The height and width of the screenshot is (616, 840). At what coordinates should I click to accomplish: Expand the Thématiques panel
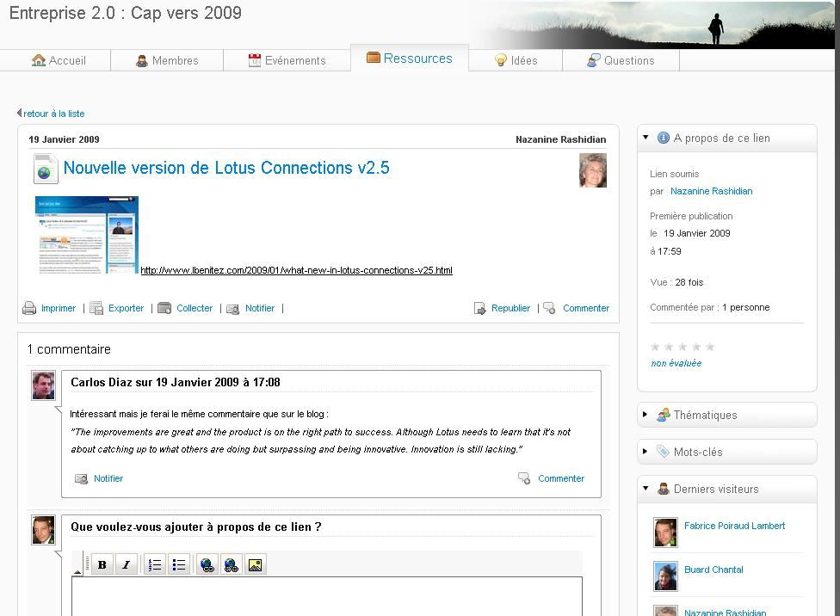pos(645,414)
